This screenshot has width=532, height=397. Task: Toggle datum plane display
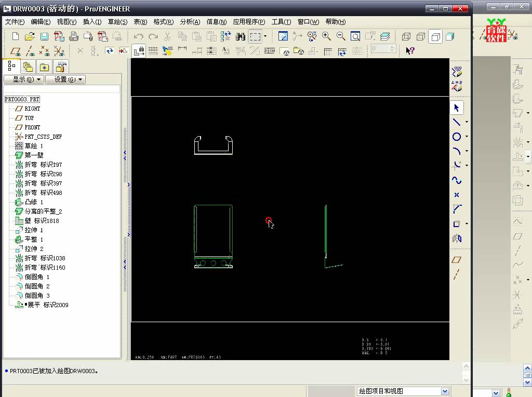16,51
